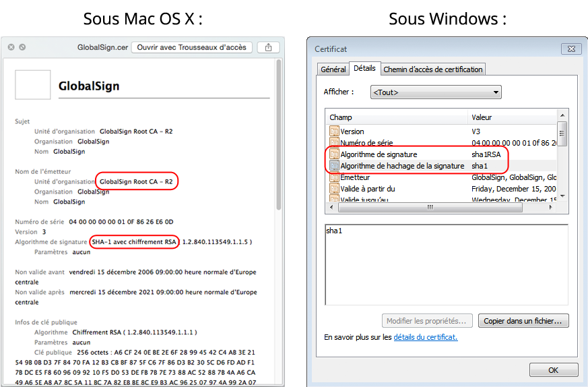Click the Algorithme de signature row icon
This screenshot has height=387, width=588.
334,154
